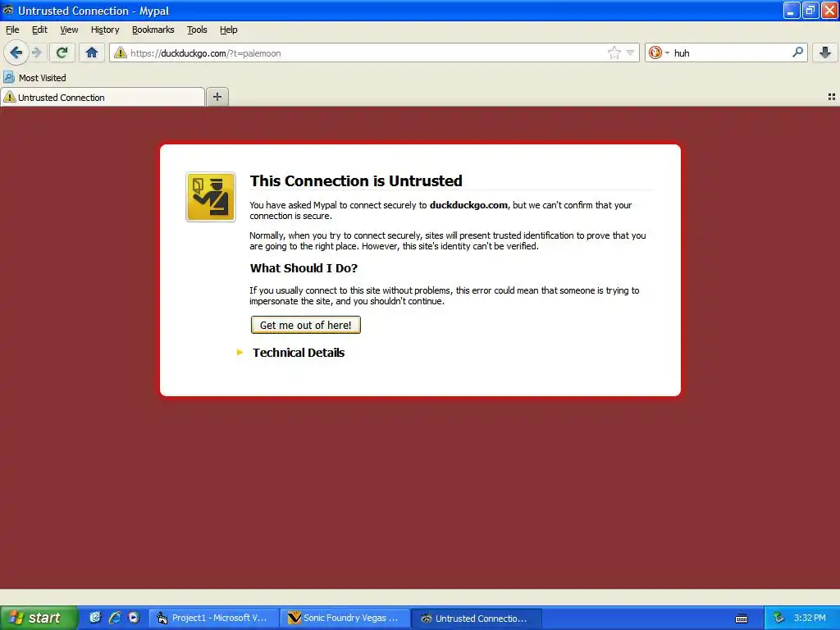The height and width of the screenshot is (630, 840).
Task: Click the search magnifier icon
Action: point(797,52)
